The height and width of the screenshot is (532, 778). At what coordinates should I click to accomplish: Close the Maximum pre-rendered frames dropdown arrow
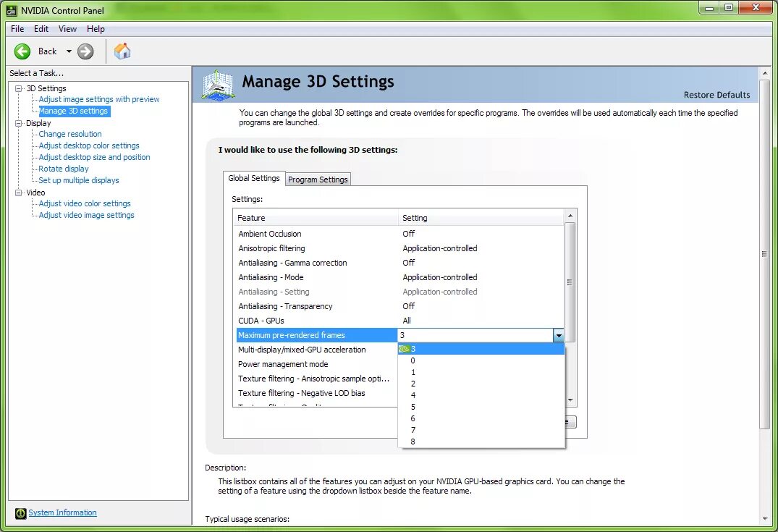[559, 335]
